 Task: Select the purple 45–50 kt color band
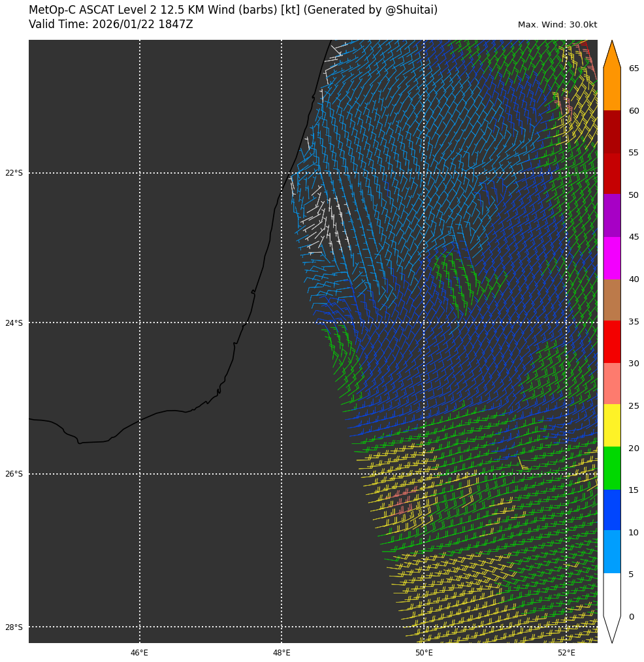click(612, 215)
